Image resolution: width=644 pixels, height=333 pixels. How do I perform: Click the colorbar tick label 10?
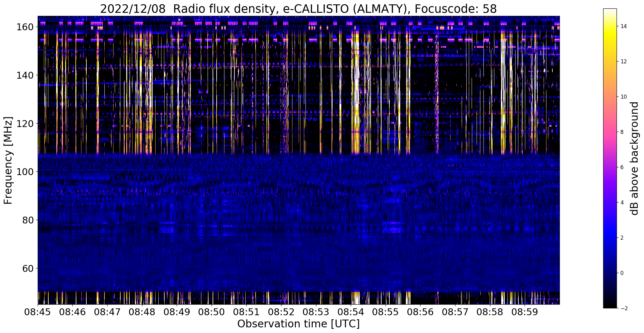624,97
